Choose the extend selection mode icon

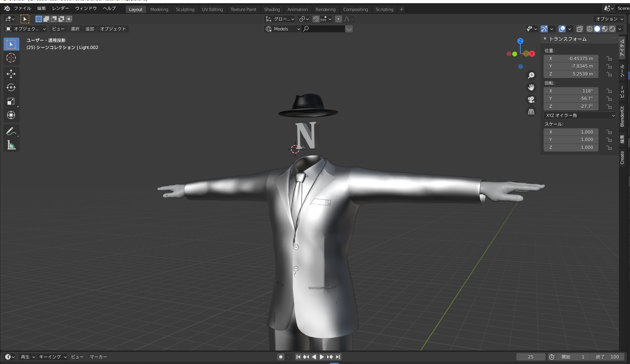point(46,19)
